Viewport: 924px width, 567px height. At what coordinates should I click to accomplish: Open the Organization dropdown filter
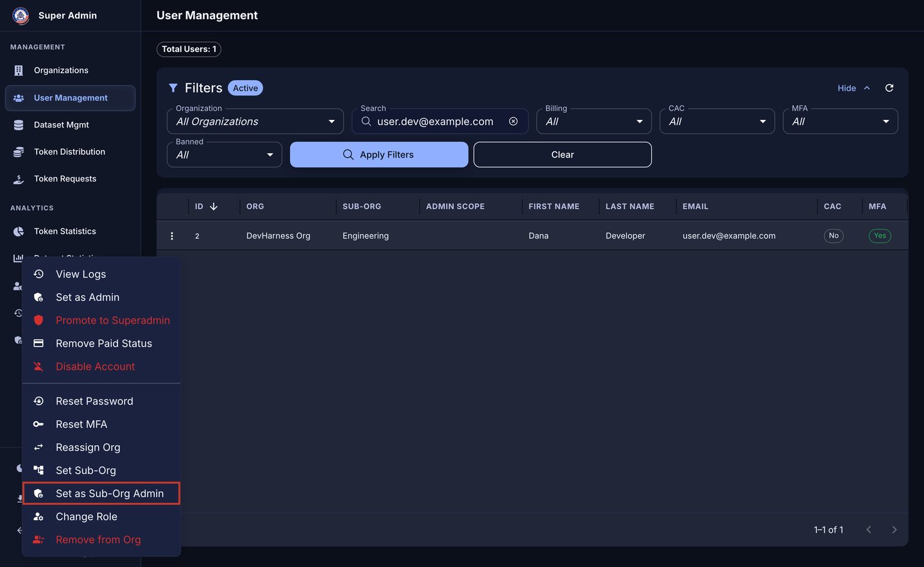point(255,121)
